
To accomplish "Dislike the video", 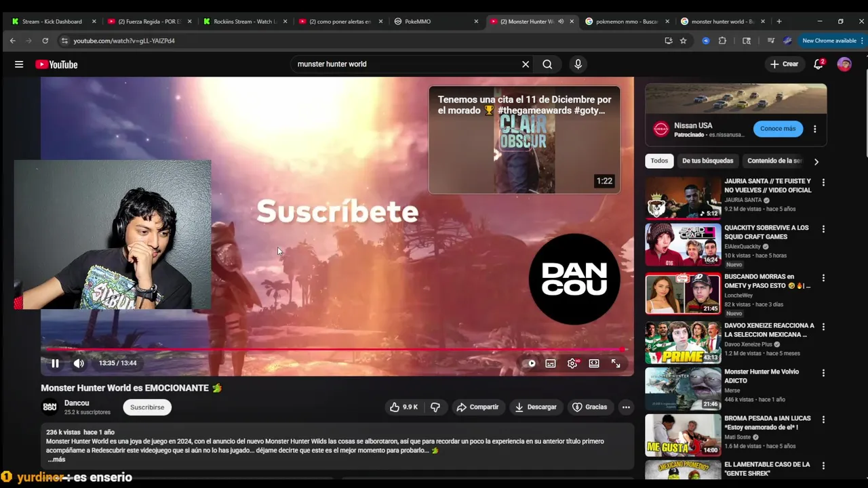I will [x=435, y=407].
